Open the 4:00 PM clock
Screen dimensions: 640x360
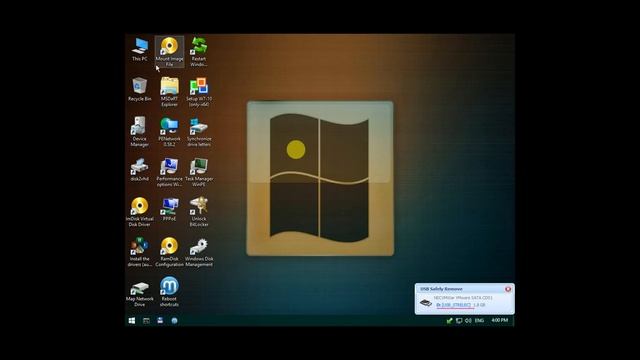coord(500,320)
